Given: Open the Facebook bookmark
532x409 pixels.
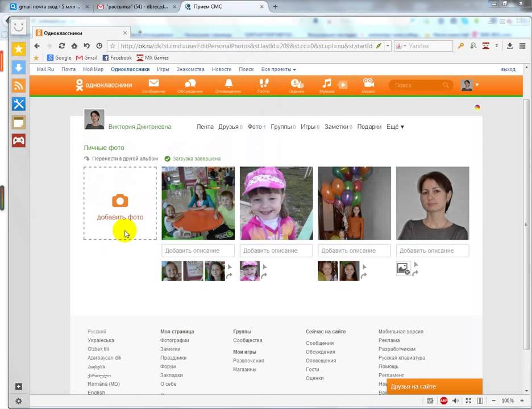Looking at the screenshot, I should click(117, 57).
